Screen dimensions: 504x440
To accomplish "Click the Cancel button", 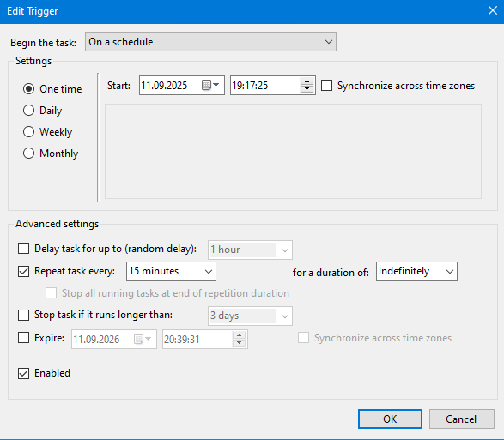I will 462,419.
